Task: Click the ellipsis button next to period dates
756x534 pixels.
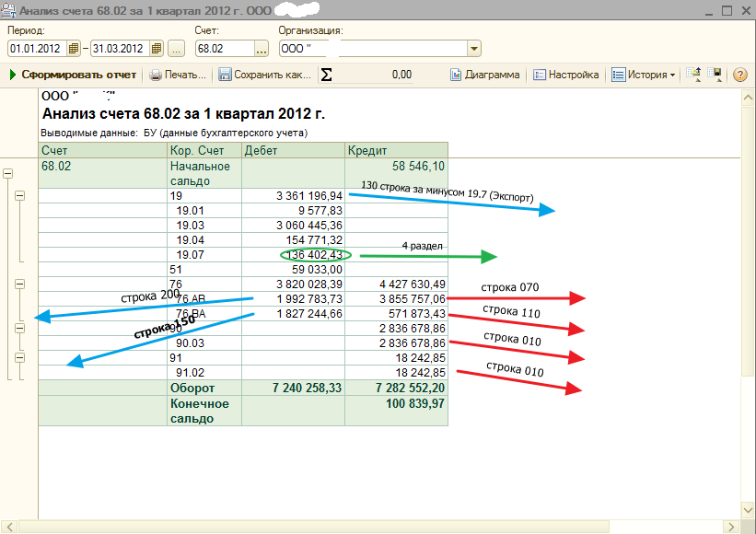Action: coord(177,49)
